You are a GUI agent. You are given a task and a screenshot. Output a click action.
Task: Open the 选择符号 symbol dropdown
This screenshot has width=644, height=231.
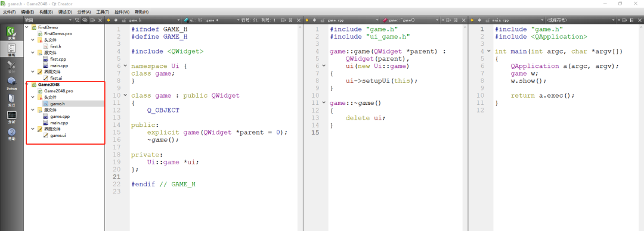pos(580,20)
